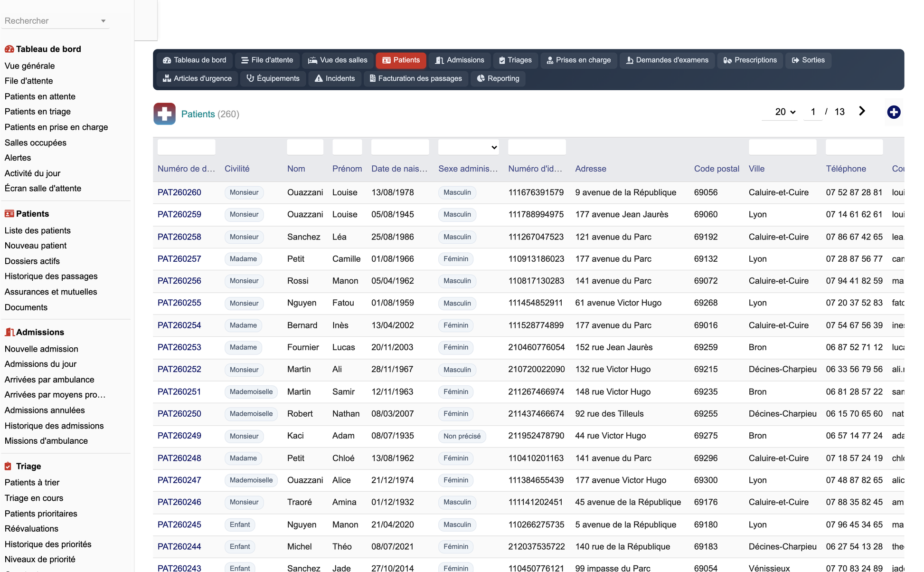Click the Patients tab card icon
Viewport: 924px width, 572px height.
pos(387,60)
